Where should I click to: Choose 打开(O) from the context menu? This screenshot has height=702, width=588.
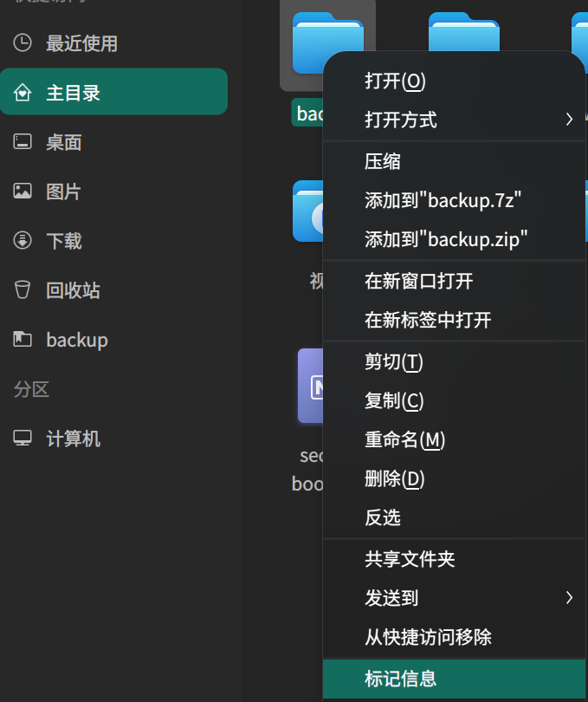454,81
